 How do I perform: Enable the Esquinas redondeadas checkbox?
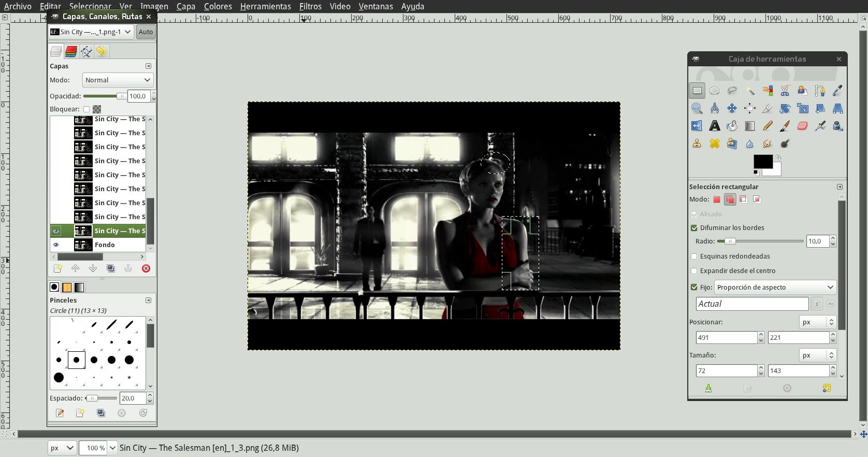[x=694, y=256]
